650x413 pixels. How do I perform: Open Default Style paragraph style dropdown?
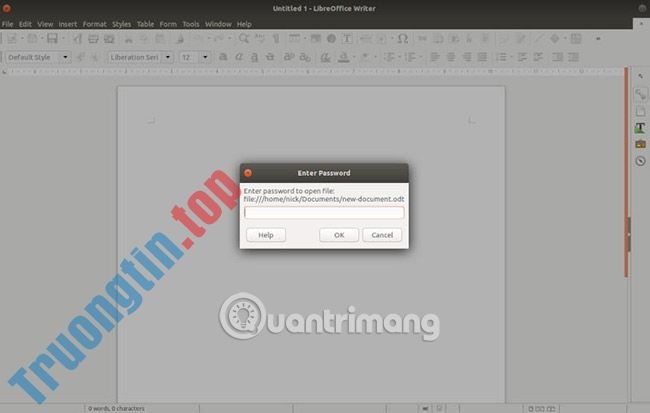click(x=65, y=57)
